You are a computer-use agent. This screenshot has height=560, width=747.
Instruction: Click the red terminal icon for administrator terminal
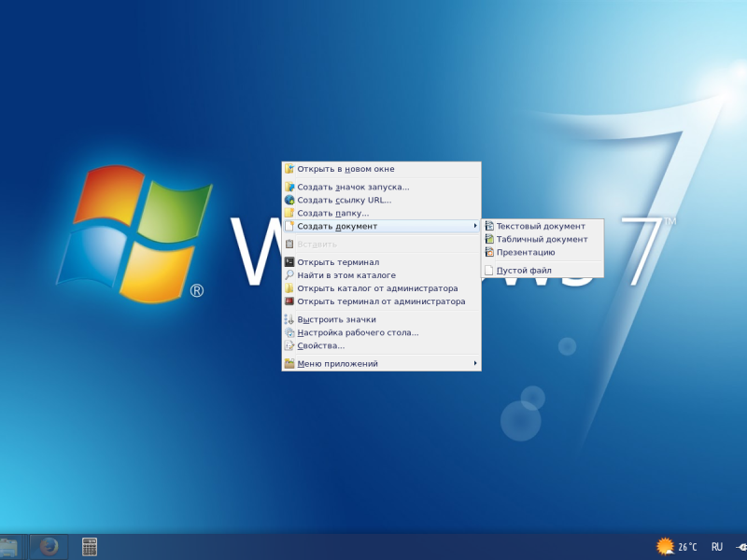(x=289, y=301)
